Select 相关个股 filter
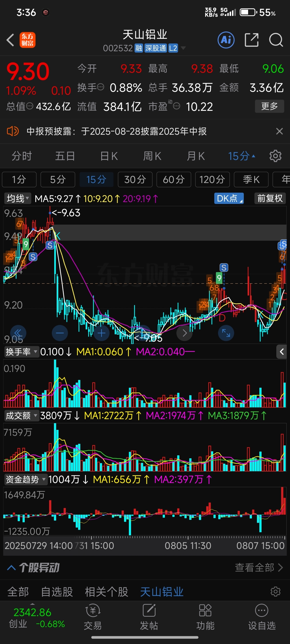The height and width of the screenshot is (644, 290). pyautogui.click(x=107, y=592)
